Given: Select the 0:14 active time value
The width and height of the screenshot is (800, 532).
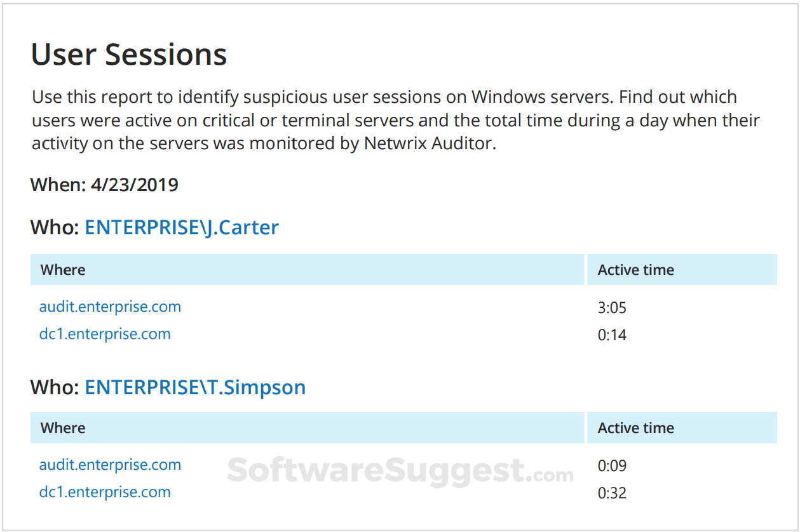Looking at the screenshot, I should (x=612, y=335).
